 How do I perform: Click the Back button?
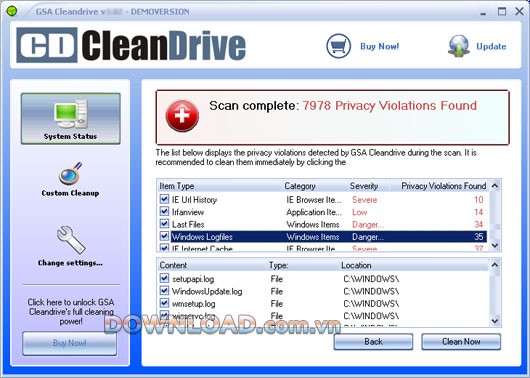(373, 341)
